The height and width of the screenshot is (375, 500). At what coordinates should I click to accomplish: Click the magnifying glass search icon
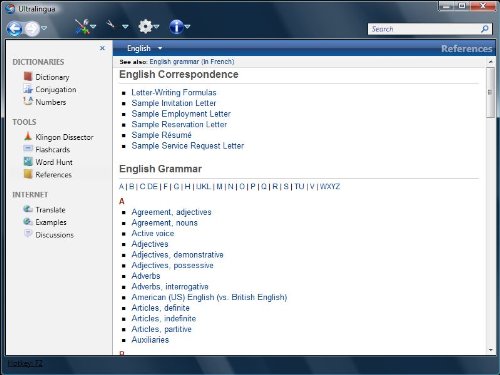(x=485, y=29)
